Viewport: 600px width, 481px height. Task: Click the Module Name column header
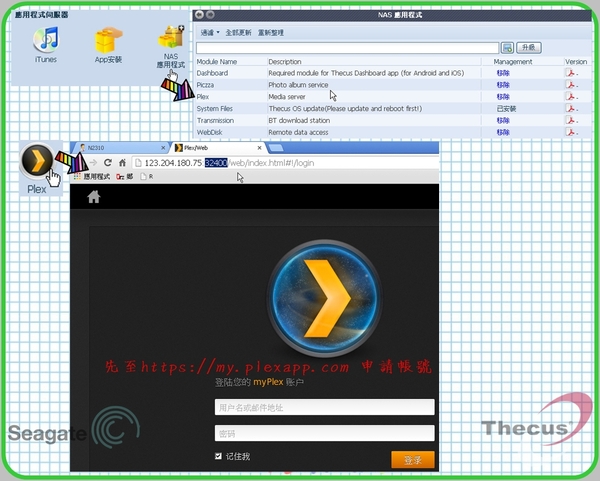click(x=217, y=62)
